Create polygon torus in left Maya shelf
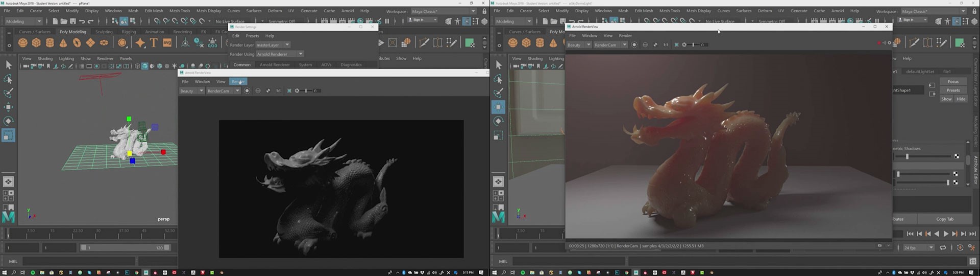This screenshot has width=980, height=276. 77,43
